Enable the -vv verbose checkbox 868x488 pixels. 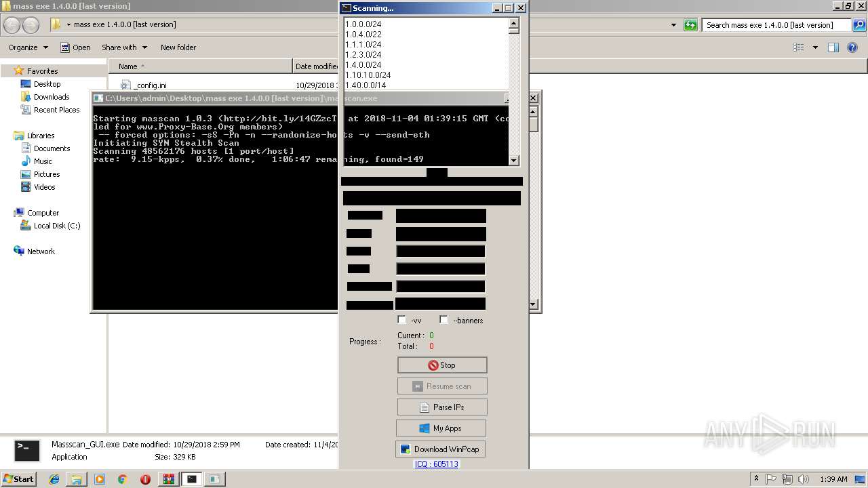click(x=402, y=320)
